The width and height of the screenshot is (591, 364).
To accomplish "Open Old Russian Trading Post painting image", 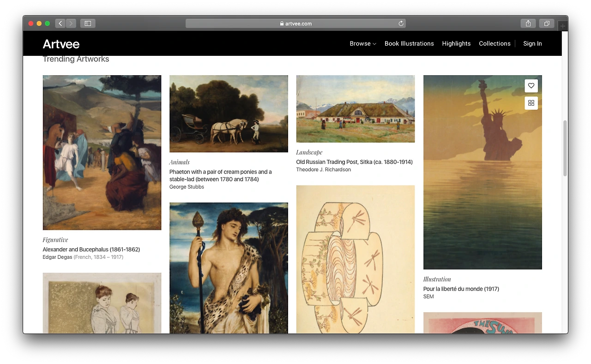I will point(356,109).
